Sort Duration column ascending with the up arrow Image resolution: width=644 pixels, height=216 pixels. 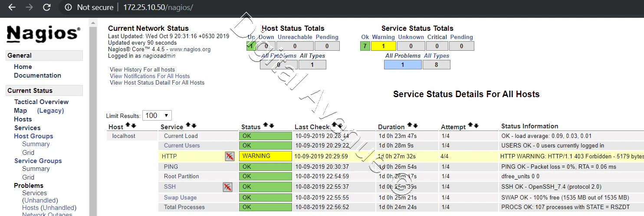(x=409, y=125)
